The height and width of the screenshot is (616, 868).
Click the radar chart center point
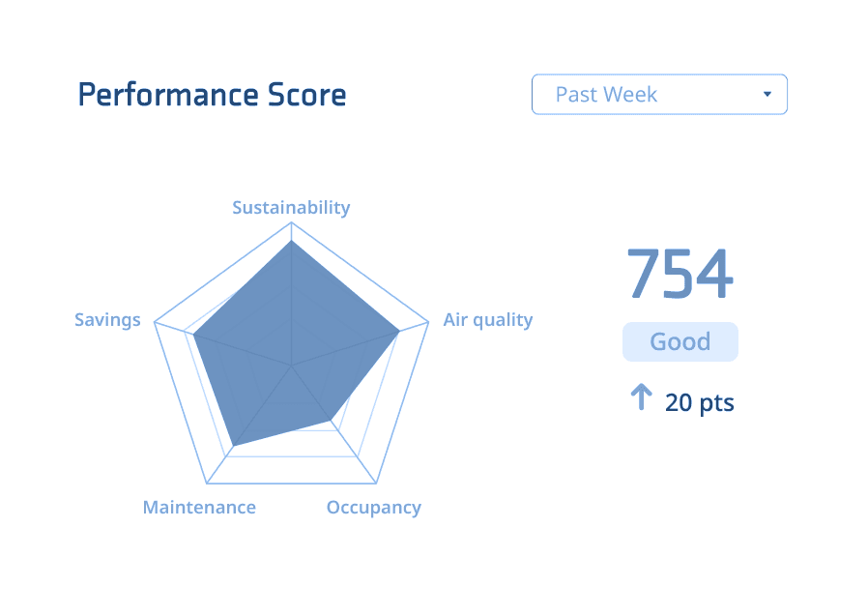[291, 366]
